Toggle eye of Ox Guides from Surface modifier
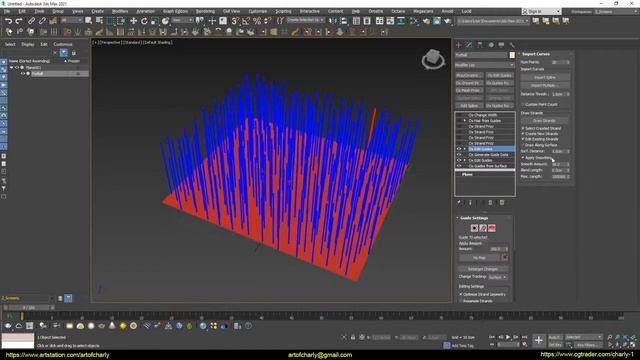This screenshot has height=360, width=640. [459, 166]
